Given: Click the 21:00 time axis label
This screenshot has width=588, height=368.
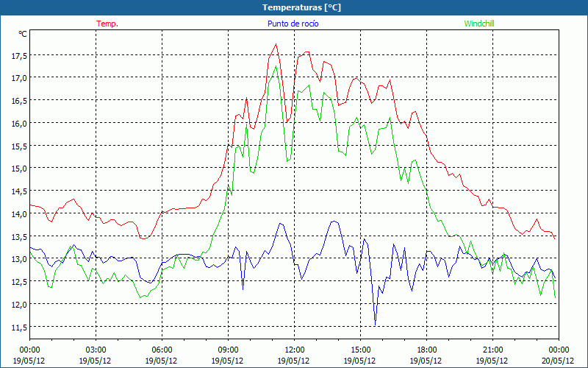Looking at the screenshot, I should 492,350.
